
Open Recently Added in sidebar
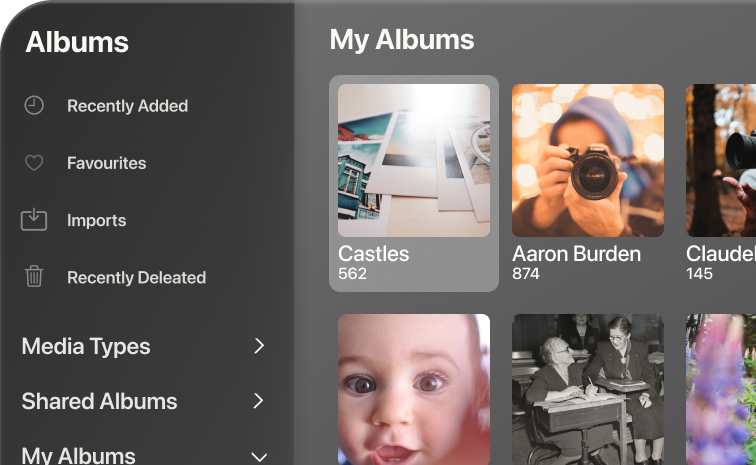[x=127, y=106]
